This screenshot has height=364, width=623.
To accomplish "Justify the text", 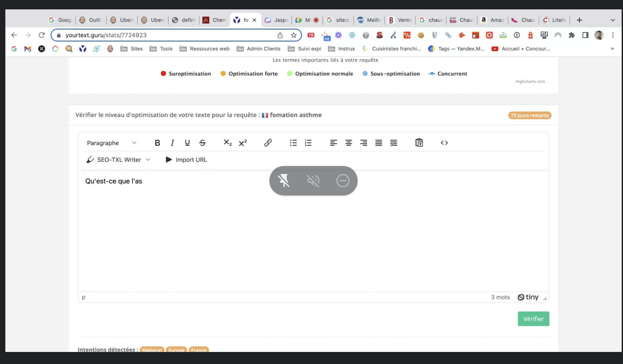I will click(378, 143).
